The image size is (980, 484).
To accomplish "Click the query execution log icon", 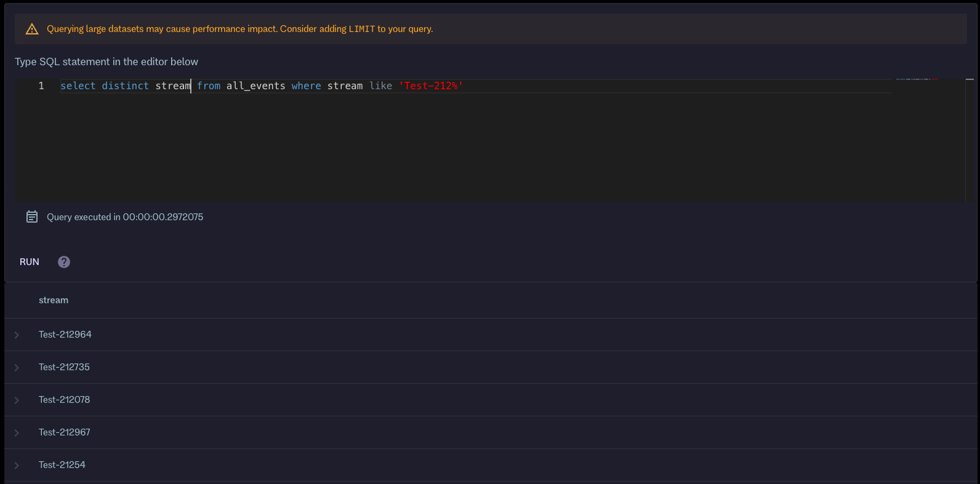I will [x=32, y=216].
